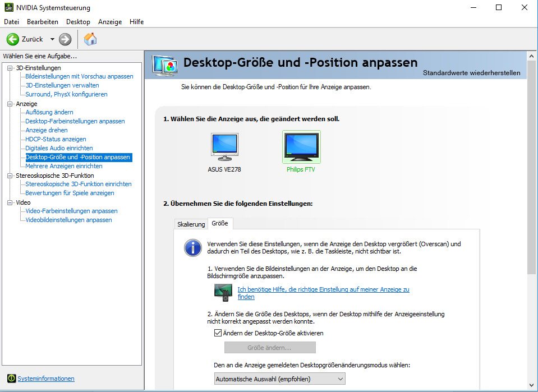Open 'Surround, PhysX konfigurieren'
The width and height of the screenshot is (538, 392).
[66, 94]
